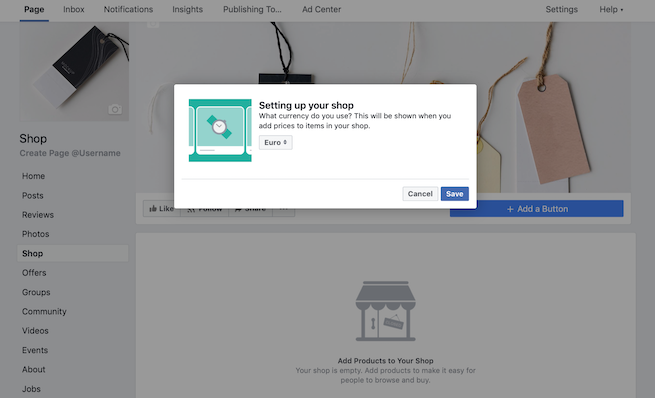655x398 pixels.
Task: Click the page profile picture
Action: (74, 71)
